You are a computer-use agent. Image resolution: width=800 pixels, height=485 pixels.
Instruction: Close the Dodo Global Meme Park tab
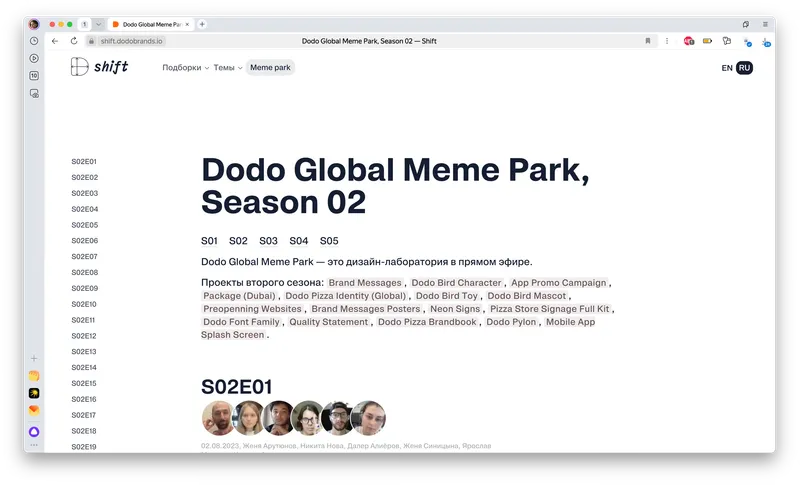187,24
